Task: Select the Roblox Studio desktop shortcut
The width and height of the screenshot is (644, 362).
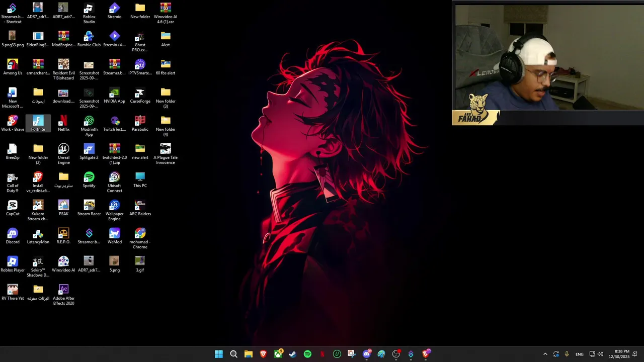Action: pos(89,14)
